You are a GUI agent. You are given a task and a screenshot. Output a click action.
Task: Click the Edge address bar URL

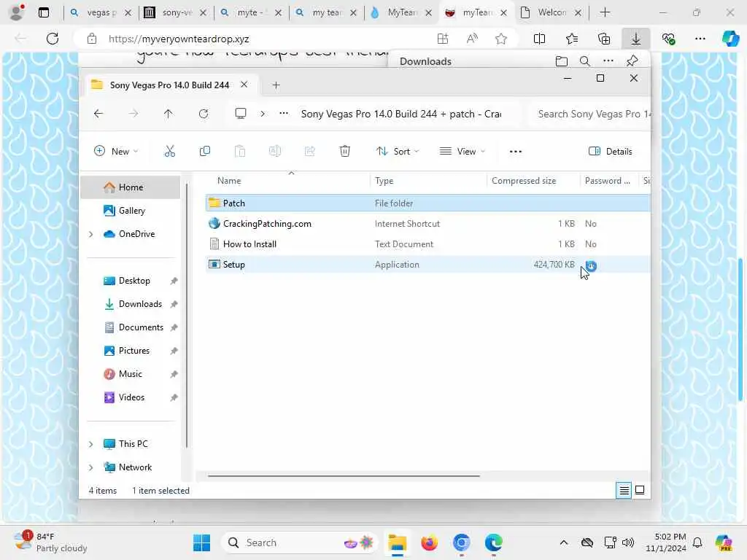click(179, 39)
